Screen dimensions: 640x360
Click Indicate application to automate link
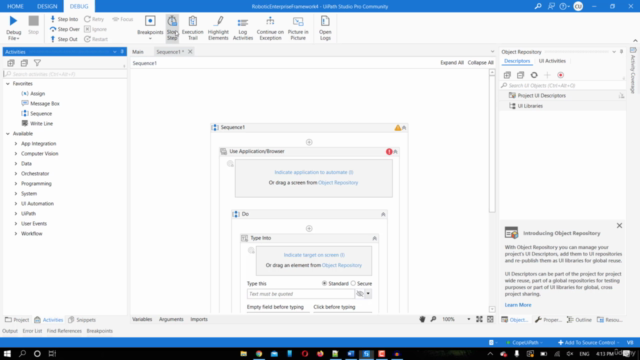click(x=313, y=172)
